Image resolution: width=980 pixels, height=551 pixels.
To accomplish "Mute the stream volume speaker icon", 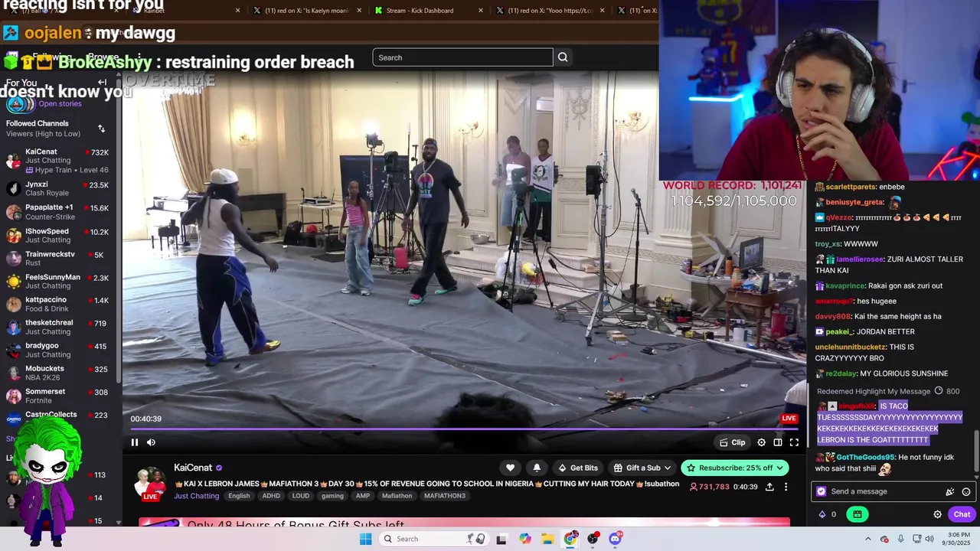I will (x=151, y=442).
